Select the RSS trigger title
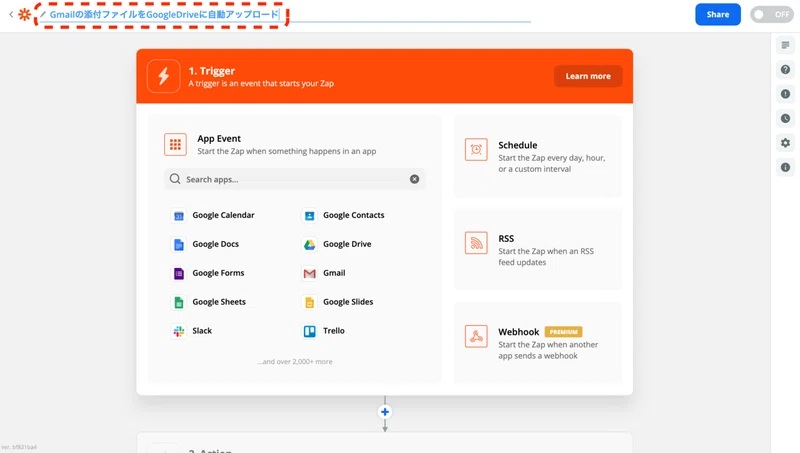This screenshot has width=800, height=453. tap(506, 238)
